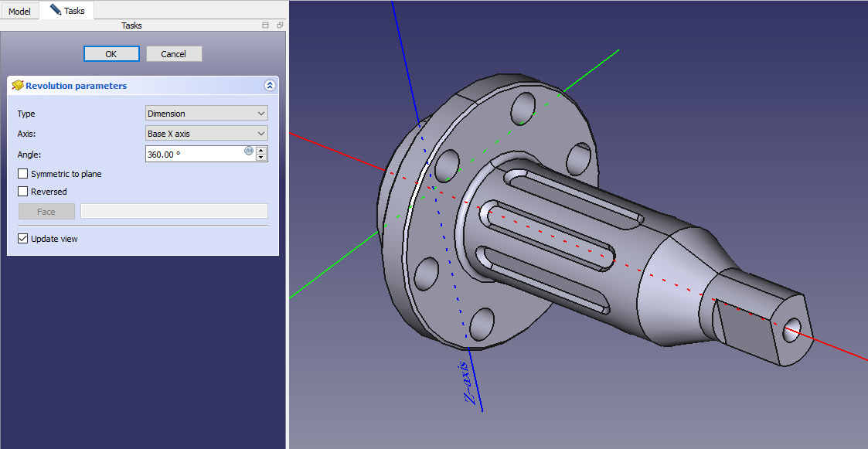Click the Face button
This screenshot has width=868, height=449.
click(x=46, y=212)
